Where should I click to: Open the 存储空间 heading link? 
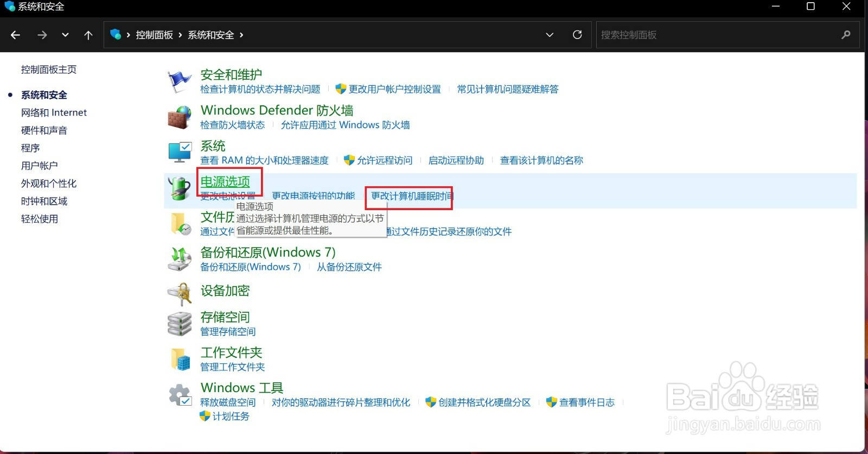[225, 317]
